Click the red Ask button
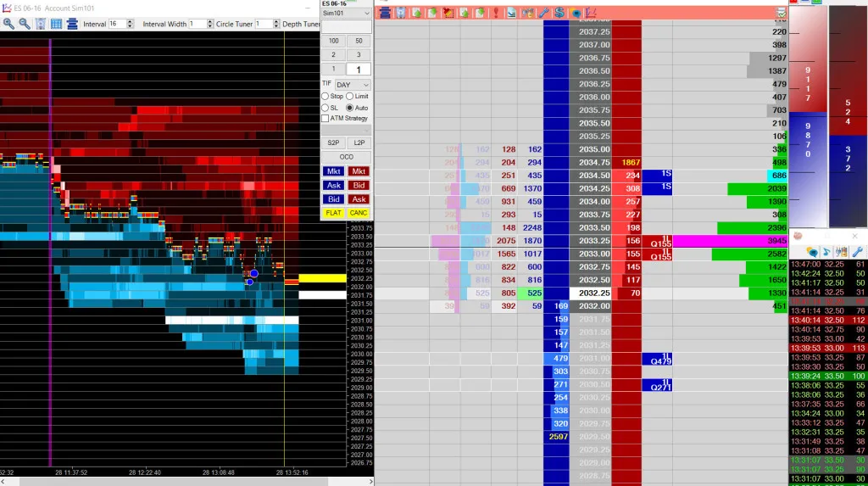868x486 pixels. pos(359,199)
